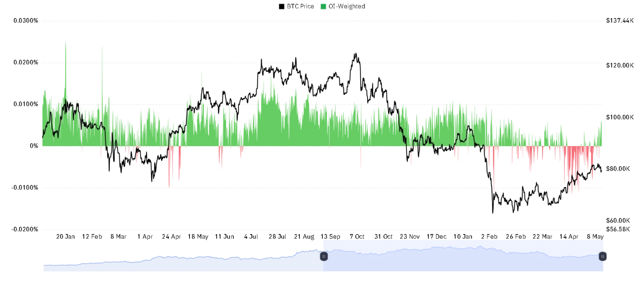Click the 13 Sep date label

(330, 237)
